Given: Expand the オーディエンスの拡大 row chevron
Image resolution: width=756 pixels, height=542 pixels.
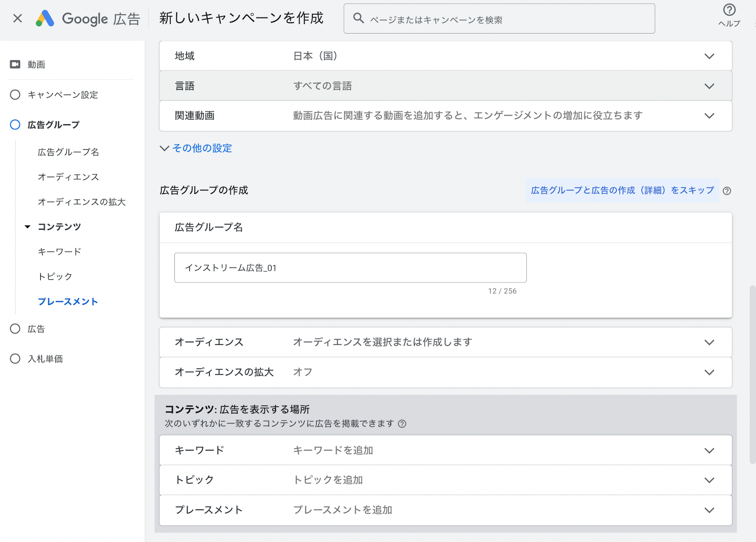Looking at the screenshot, I should (x=709, y=372).
